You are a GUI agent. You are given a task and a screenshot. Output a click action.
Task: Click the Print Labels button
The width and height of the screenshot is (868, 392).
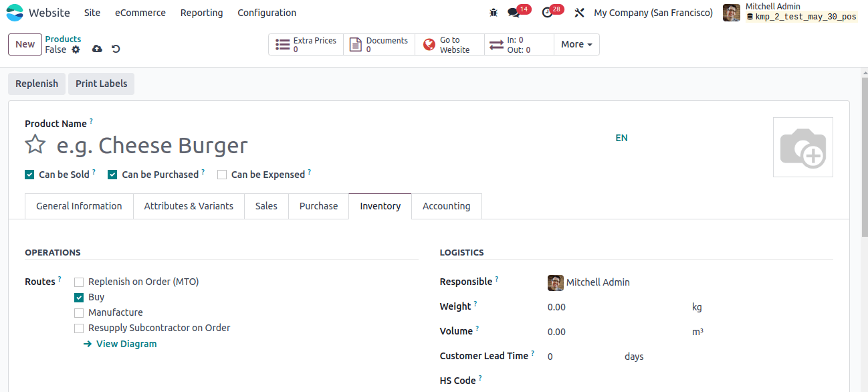coord(101,84)
